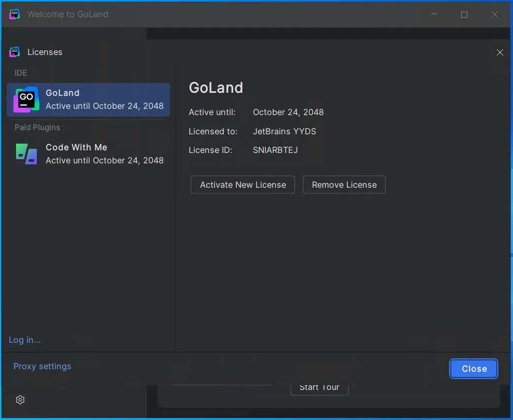Viewport: 513px width, 420px height.
Task: Click the IDE section label
Action: (21, 73)
